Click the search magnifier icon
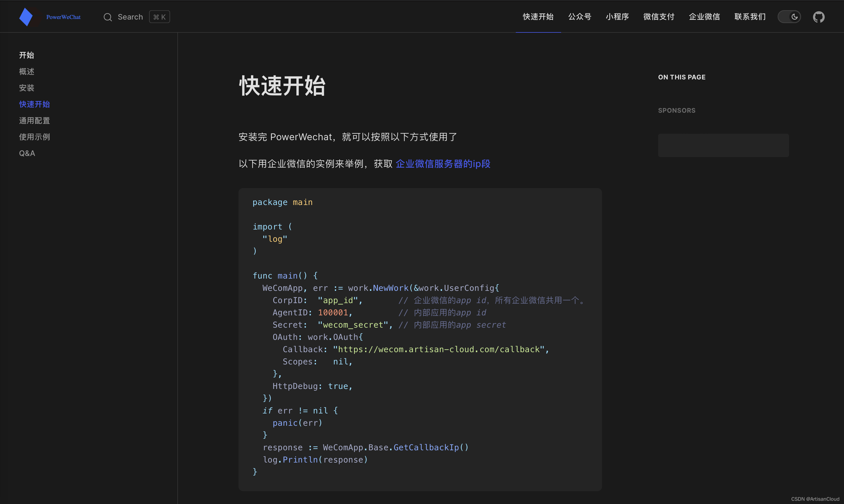The width and height of the screenshot is (844, 504). (108, 17)
